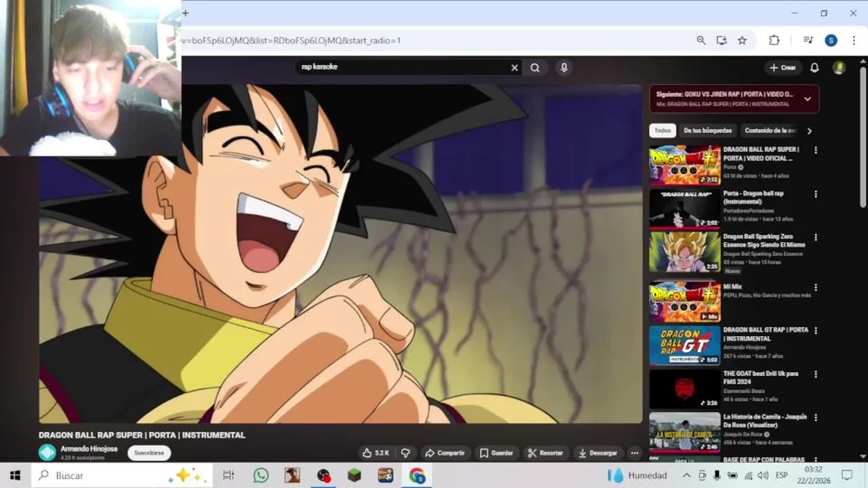
Task: Select the 'Contenido de la...' chip
Action: [x=770, y=131]
